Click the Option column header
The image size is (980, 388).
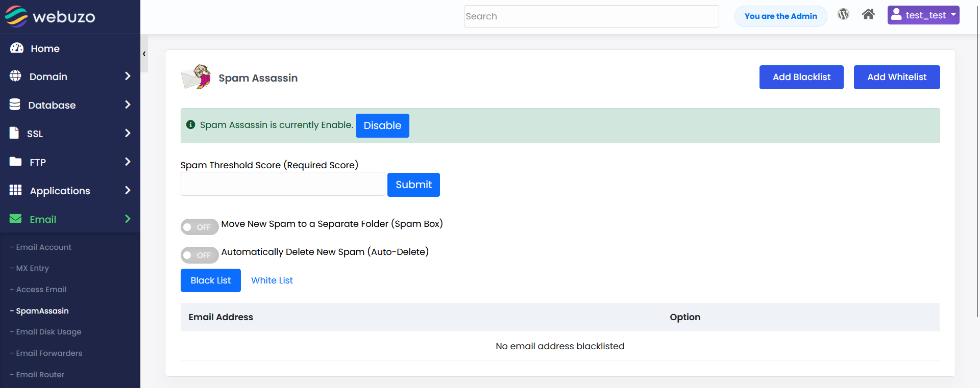(x=685, y=317)
